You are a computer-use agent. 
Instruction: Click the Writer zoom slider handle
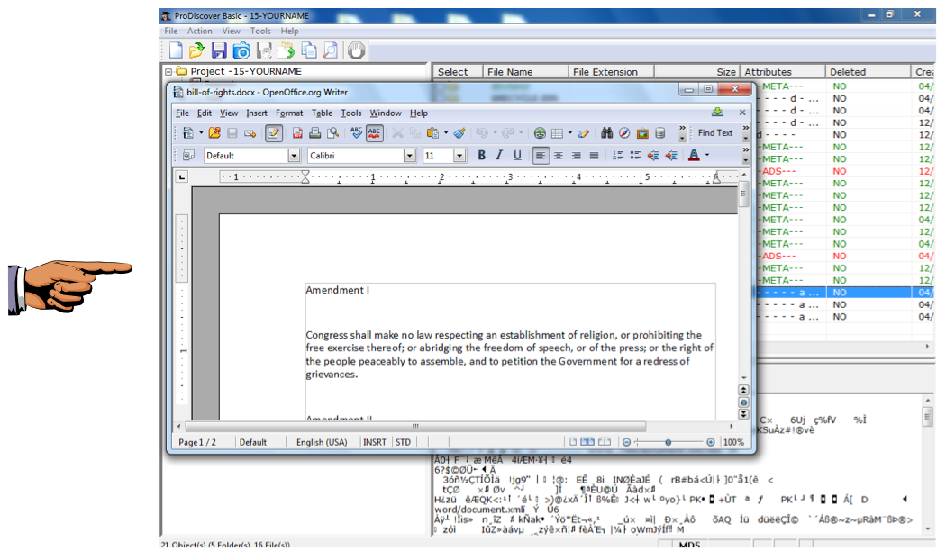coord(668,442)
